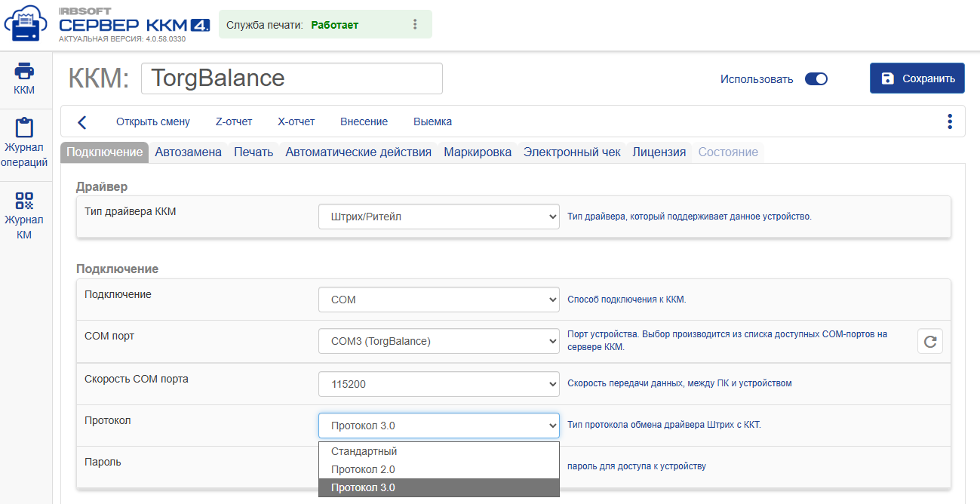This screenshot has width=980, height=504.
Task: Click the Сервер ККМ cloud logo
Action: (x=26, y=25)
